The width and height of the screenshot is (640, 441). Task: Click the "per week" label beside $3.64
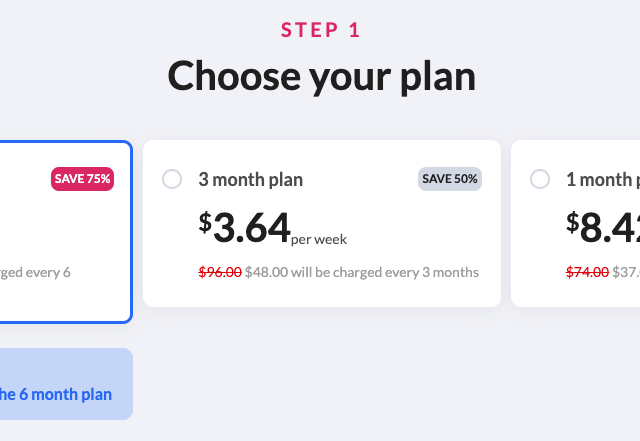(x=319, y=239)
